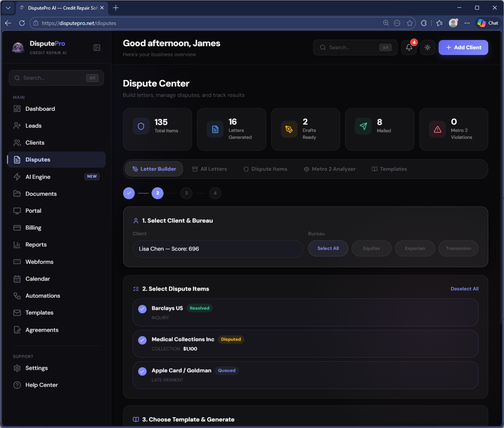504x428 pixels.
Task: Uncheck the Medical Collections Inc item
Action: [142, 340]
